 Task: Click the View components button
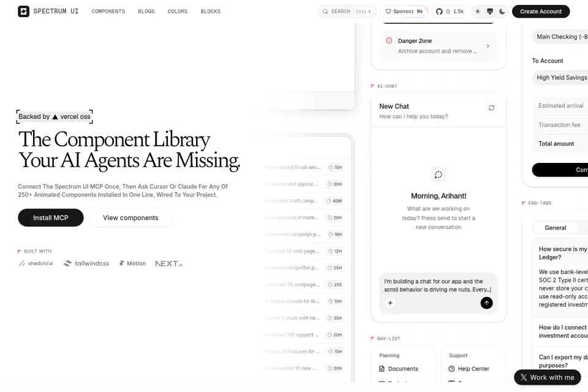(130, 217)
